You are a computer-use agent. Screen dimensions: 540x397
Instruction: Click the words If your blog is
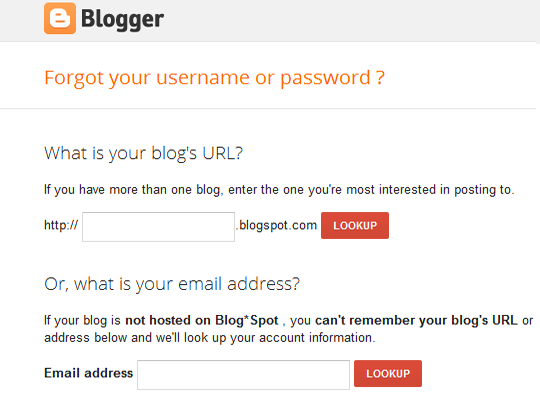point(82,321)
